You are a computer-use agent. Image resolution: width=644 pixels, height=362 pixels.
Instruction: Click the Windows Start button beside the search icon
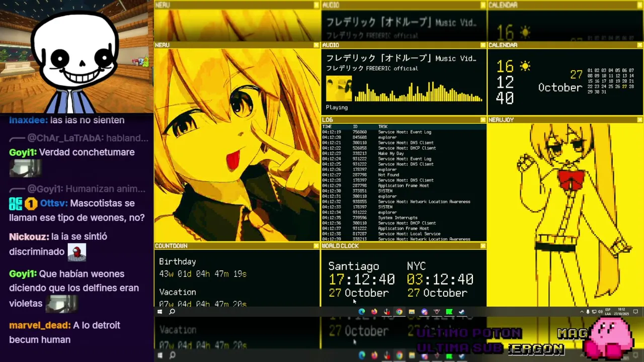pos(159,312)
